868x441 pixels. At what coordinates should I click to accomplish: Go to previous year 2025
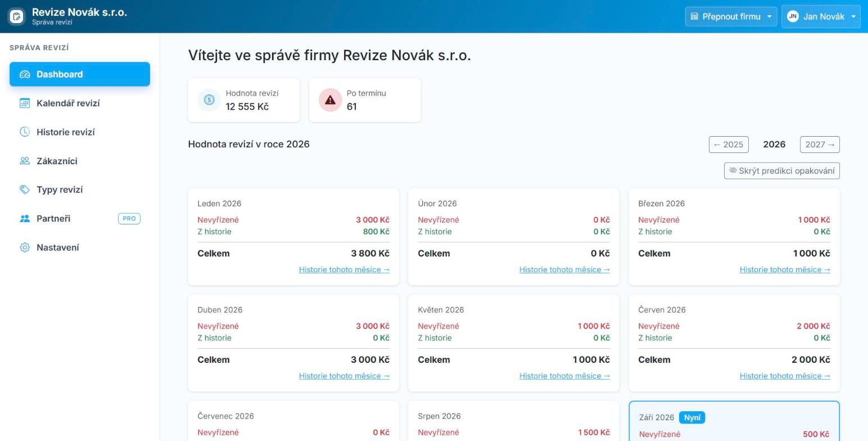pos(729,145)
